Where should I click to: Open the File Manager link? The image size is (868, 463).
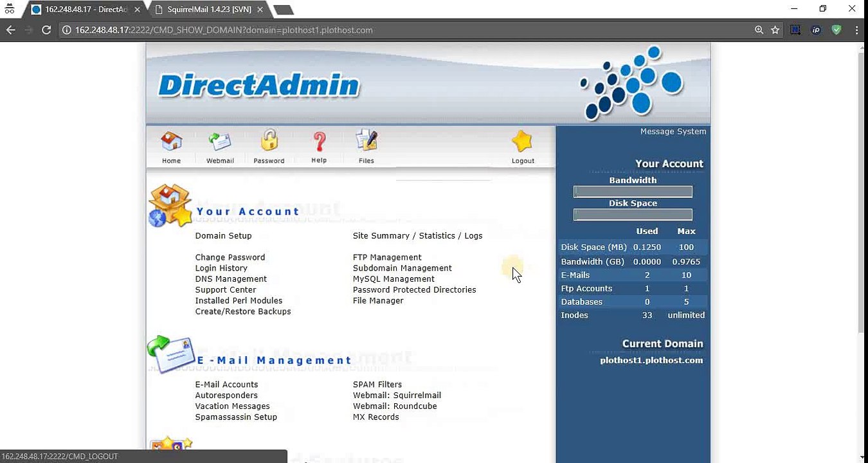point(378,301)
